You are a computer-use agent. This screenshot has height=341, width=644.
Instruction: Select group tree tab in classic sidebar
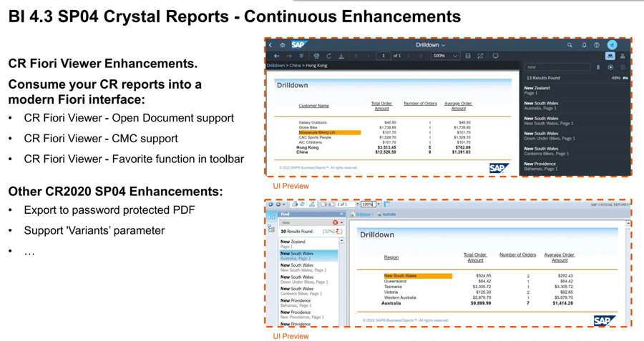pos(271,229)
